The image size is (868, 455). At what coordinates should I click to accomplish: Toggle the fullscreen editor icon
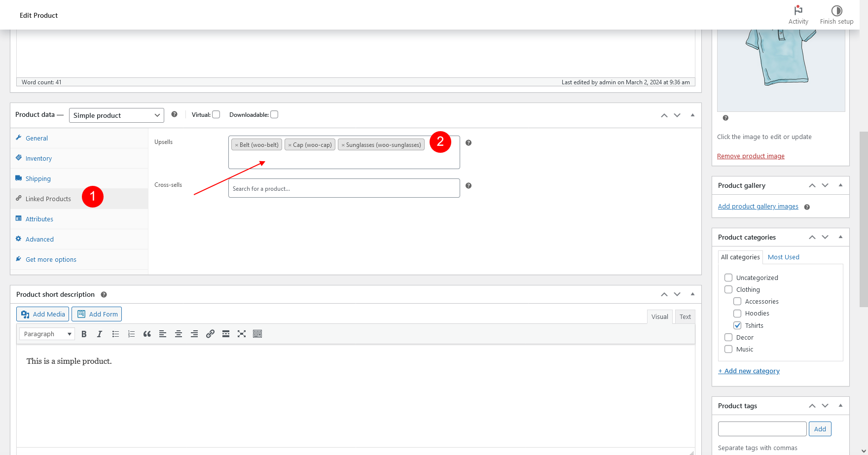tap(242, 334)
